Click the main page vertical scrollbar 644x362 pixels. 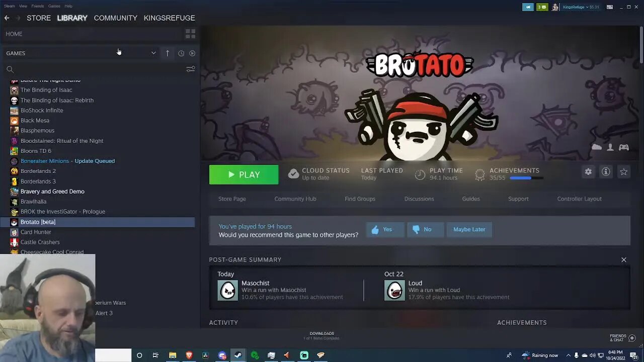pos(641,45)
